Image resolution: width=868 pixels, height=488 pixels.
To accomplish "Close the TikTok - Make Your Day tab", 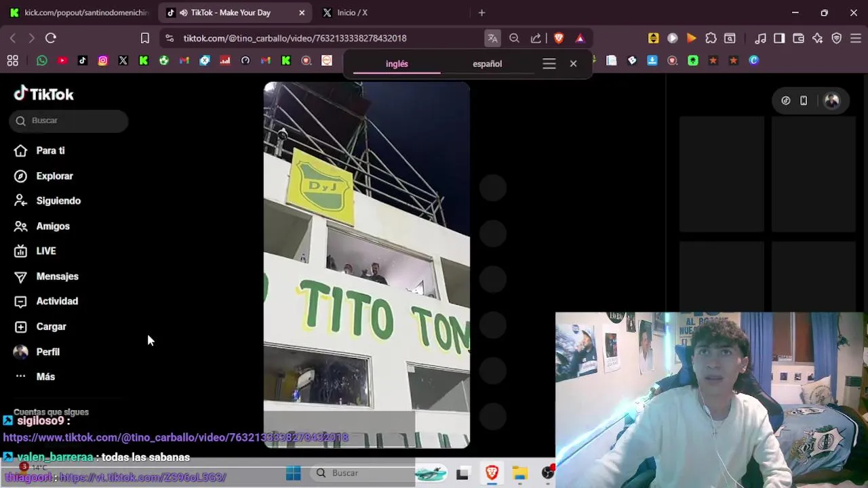I will (302, 12).
